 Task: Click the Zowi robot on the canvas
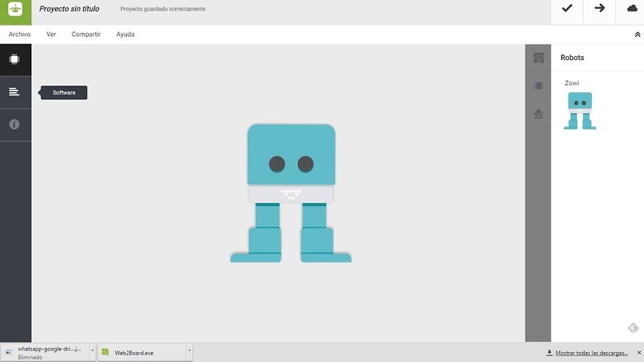[x=291, y=193]
